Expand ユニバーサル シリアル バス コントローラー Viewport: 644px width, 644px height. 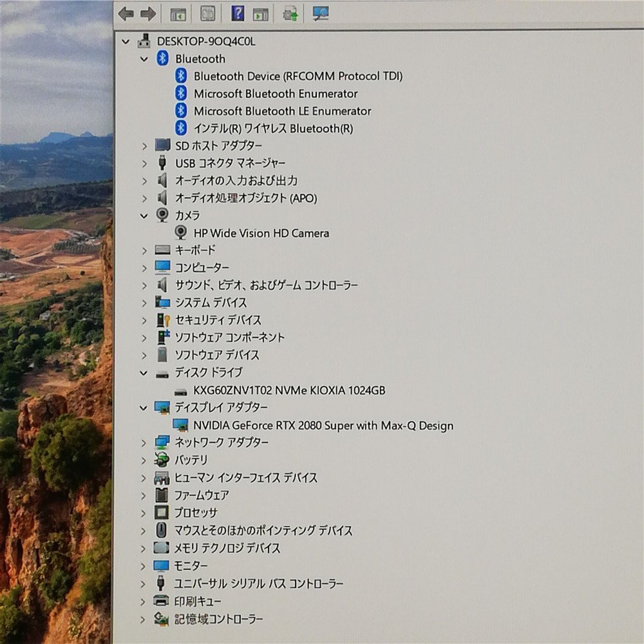pos(143,583)
